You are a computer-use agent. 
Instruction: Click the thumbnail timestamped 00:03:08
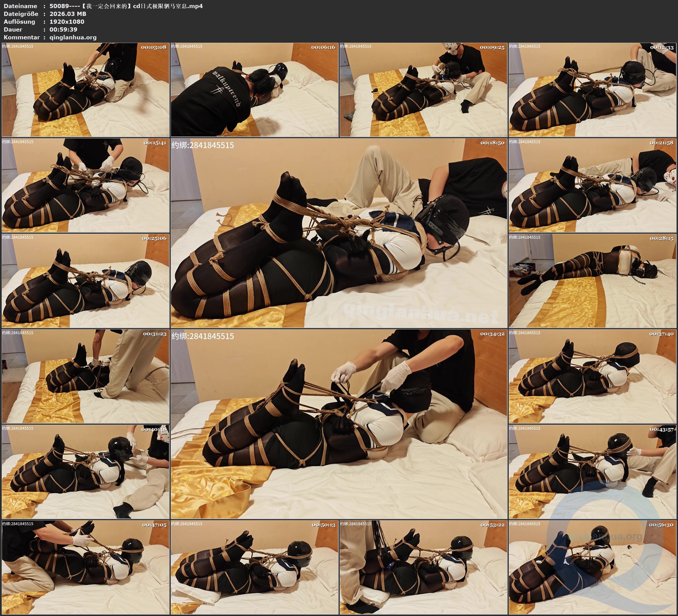[x=85, y=90]
